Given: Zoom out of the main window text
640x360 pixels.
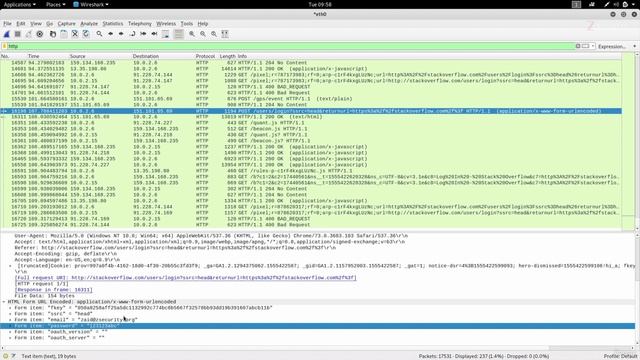Looking at the screenshot, I should 203,34.
